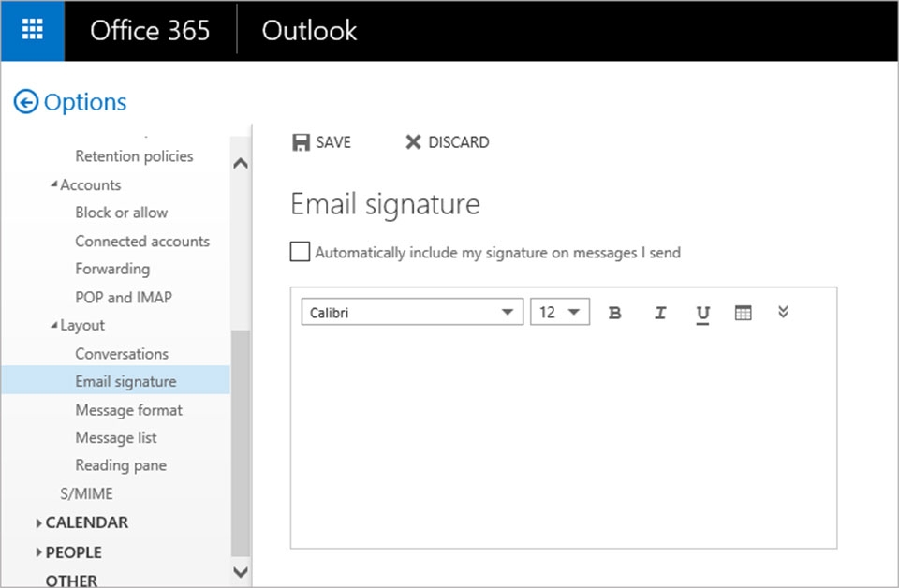Open Outlook from the top bar
This screenshot has height=588, width=899.
(x=309, y=30)
